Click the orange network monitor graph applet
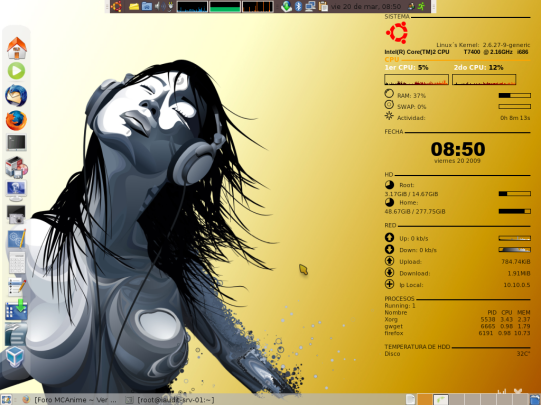541x405 pixels. click(258, 7)
